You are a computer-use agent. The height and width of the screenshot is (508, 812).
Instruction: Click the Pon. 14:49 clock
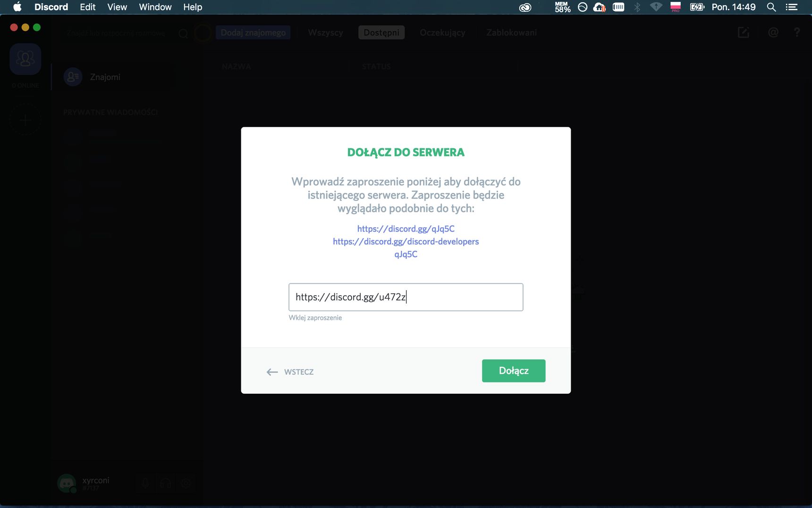click(734, 7)
